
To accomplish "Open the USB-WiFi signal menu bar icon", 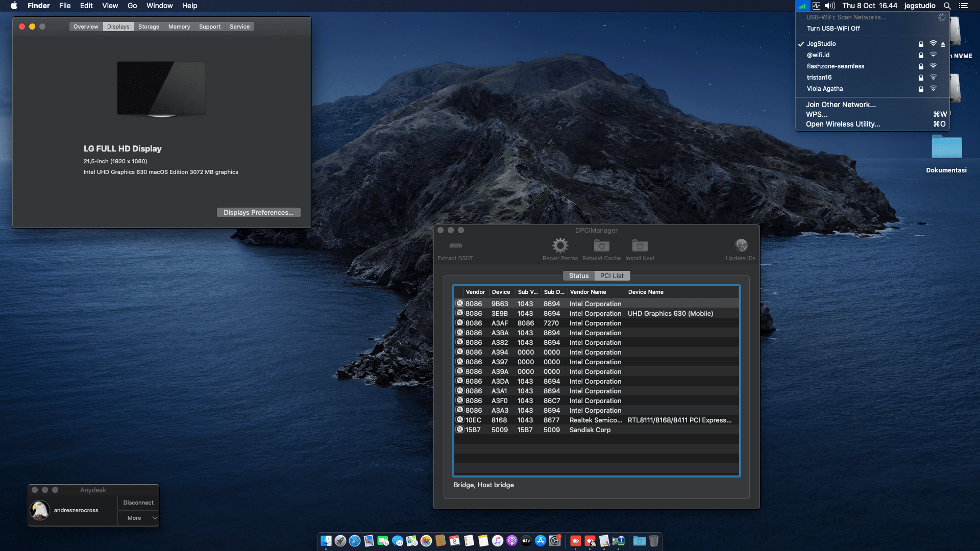I will coord(802,6).
